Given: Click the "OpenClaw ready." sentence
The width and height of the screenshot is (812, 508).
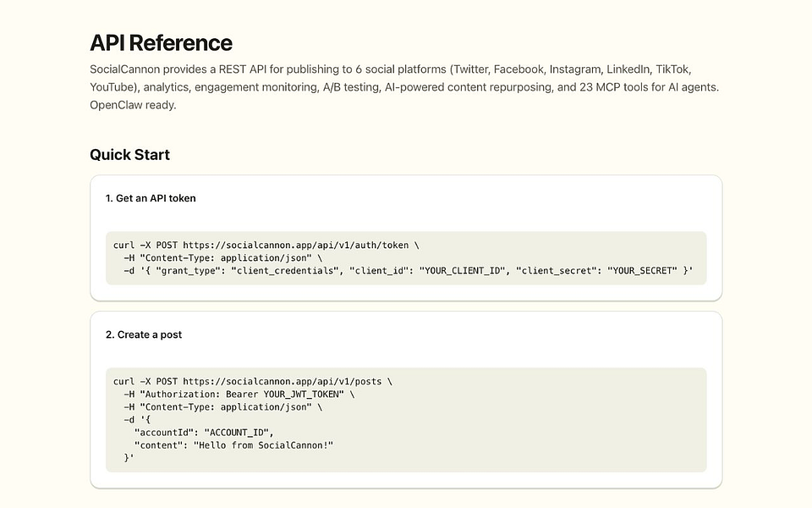Looking at the screenshot, I should point(133,105).
